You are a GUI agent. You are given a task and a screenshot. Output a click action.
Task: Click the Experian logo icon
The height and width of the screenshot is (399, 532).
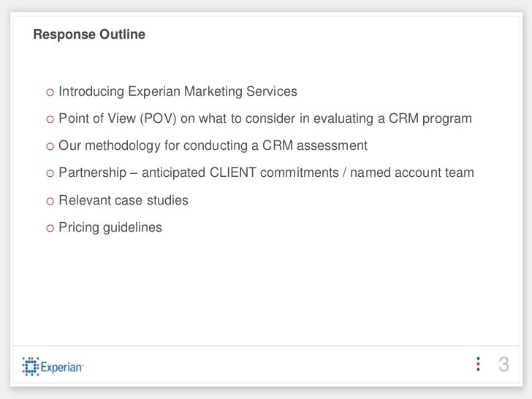[x=31, y=366]
